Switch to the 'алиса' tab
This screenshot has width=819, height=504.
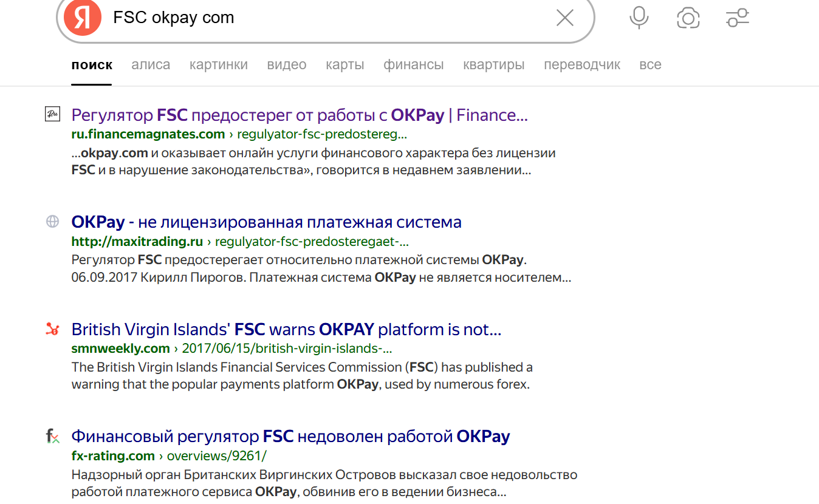coord(151,65)
